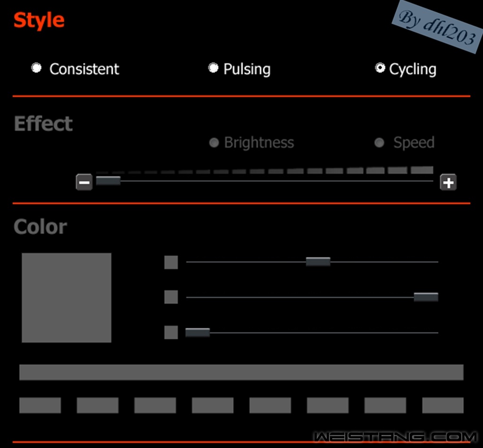Click the wide color spectrum bar
The width and height of the screenshot is (483, 448).
(x=241, y=372)
